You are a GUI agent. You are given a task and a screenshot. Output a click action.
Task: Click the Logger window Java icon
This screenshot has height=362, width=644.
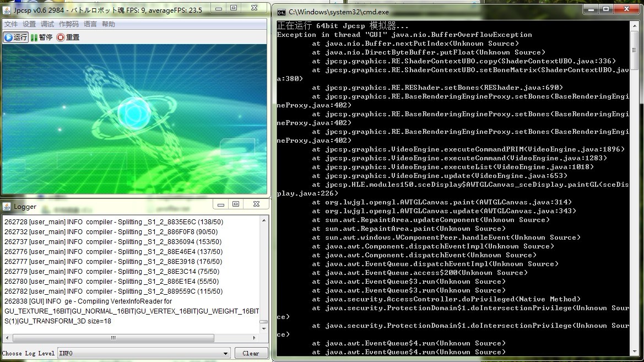pos(7,207)
